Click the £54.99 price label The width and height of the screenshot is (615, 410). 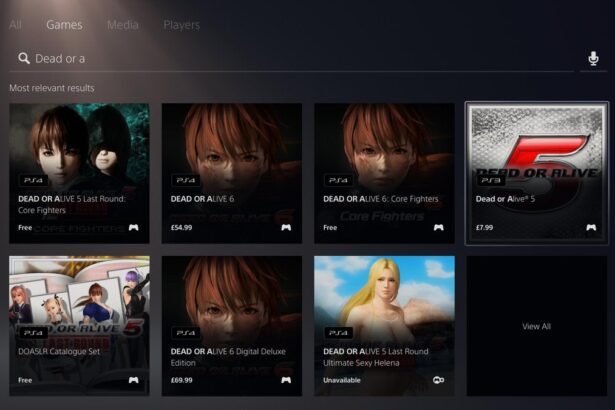(x=182, y=228)
